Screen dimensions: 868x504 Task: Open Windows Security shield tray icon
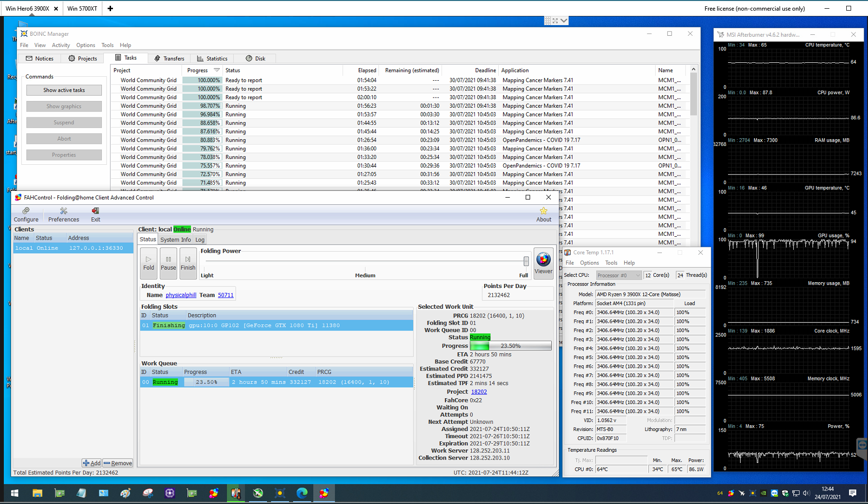pos(785,493)
